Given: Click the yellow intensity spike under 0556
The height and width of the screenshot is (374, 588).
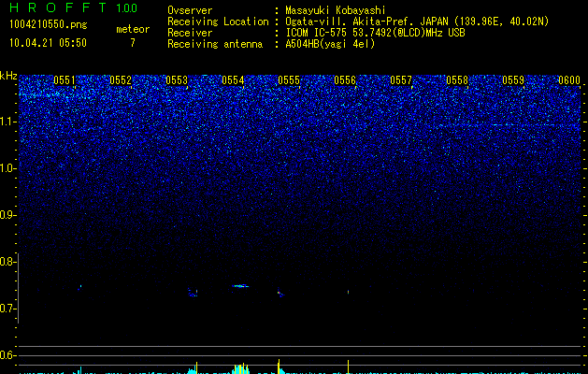Looking at the screenshot, I should click(x=349, y=367).
